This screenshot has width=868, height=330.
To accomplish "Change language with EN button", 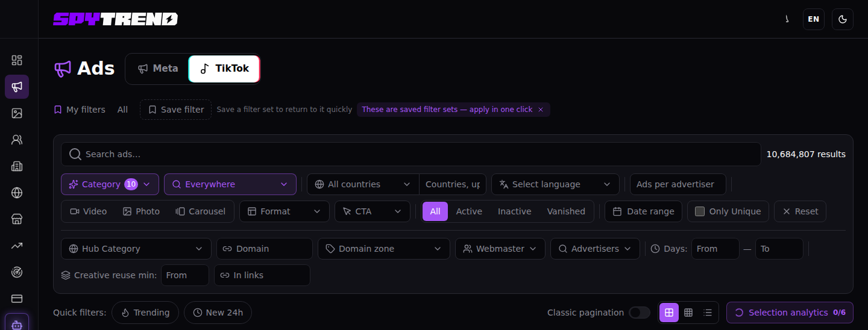I will point(814,19).
